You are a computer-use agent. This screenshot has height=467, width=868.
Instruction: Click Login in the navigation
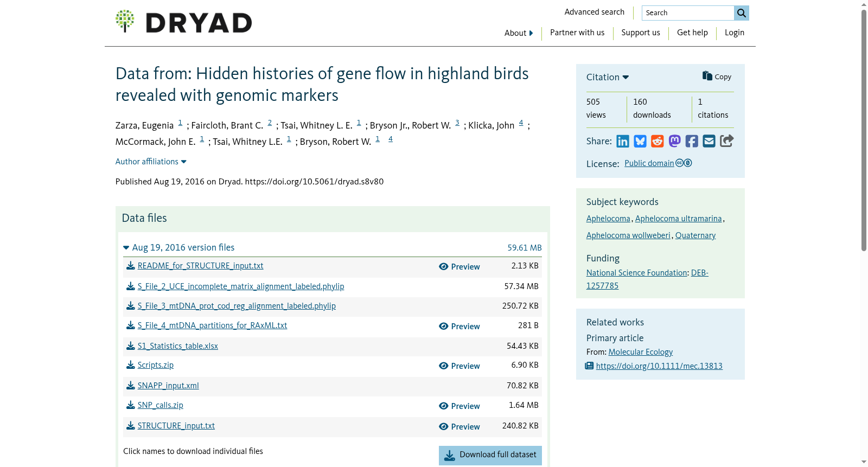(735, 33)
